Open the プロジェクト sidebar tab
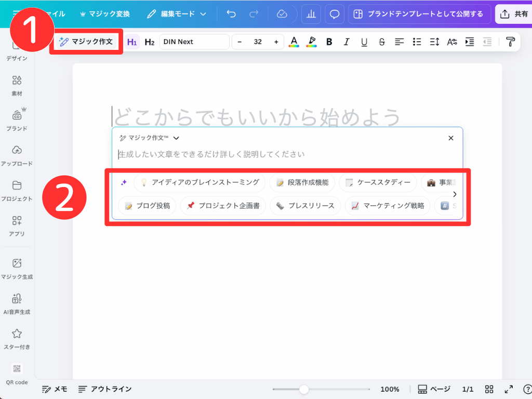This screenshot has width=532, height=399. click(x=17, y=191)
